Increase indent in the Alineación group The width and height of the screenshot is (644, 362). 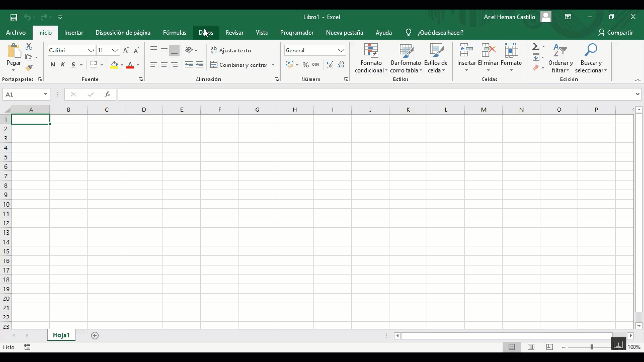(199, 65)
